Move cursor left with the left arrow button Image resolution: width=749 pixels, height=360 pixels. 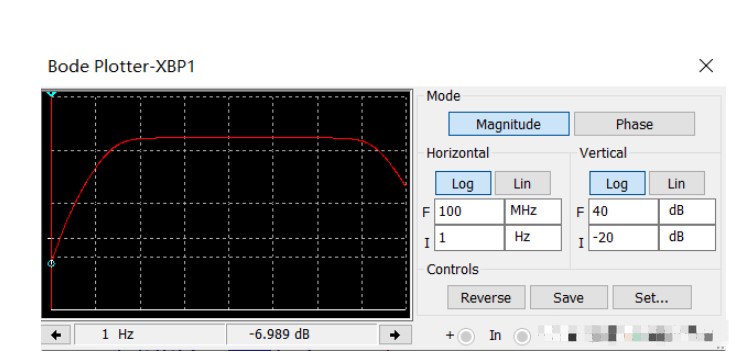click(x=56, y=335)
